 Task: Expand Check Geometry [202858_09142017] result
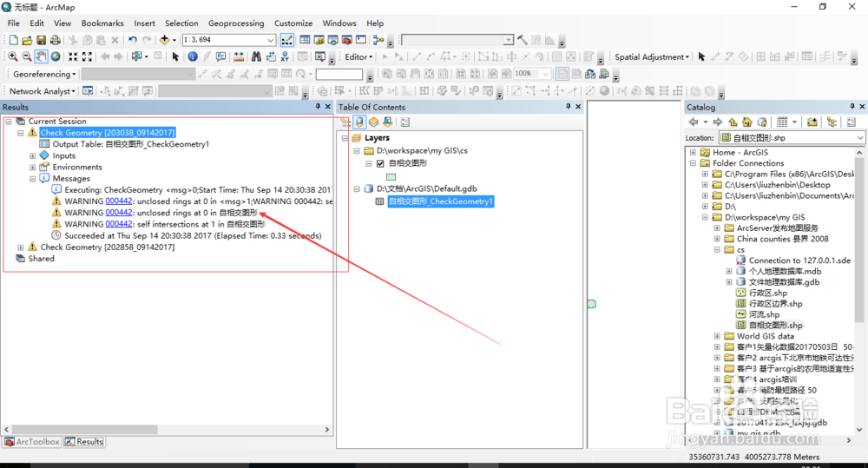(x=21, y=247)
